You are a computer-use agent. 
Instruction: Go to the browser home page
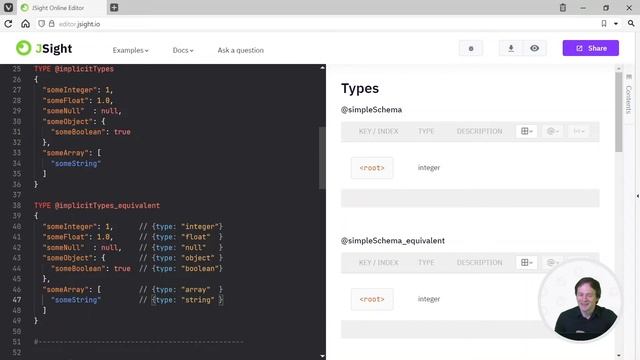25,24
